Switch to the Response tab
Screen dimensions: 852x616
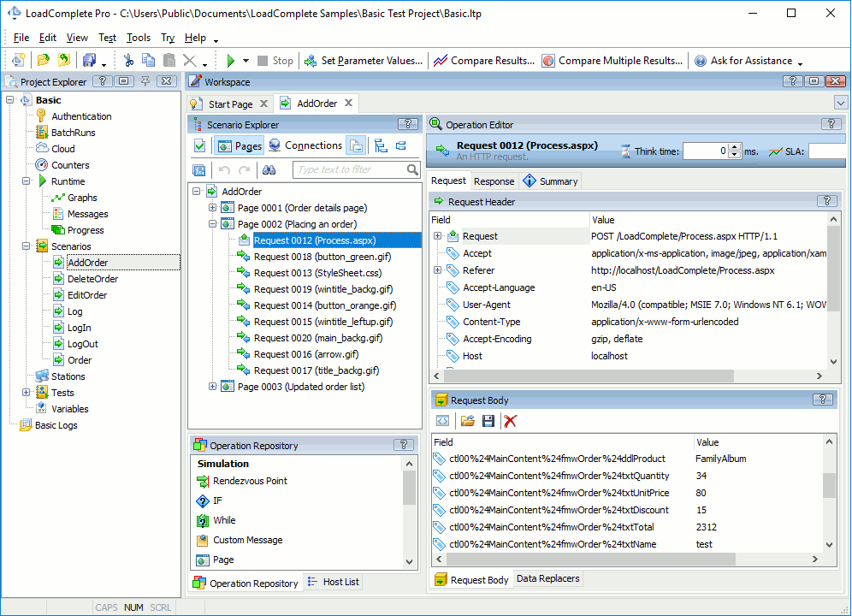click(494, 181)
